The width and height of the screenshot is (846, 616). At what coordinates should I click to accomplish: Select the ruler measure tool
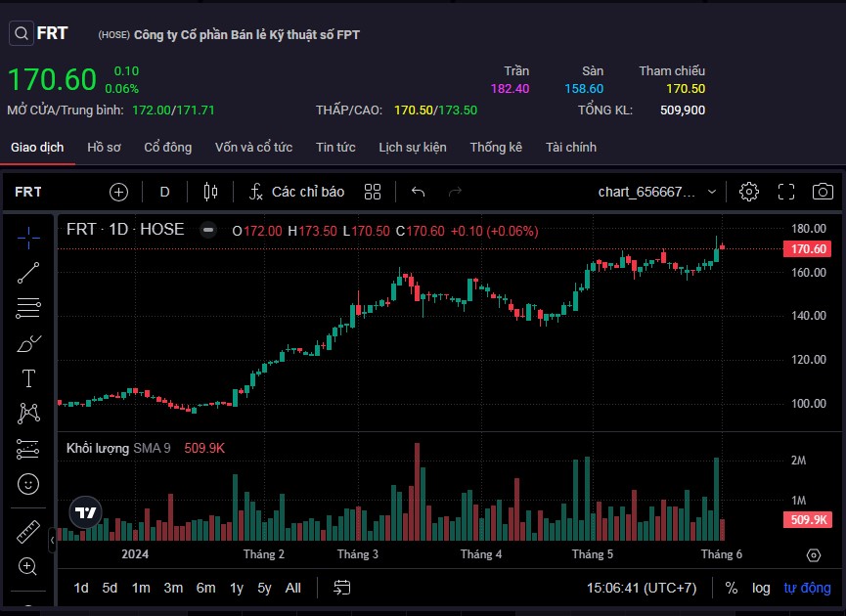28,533
